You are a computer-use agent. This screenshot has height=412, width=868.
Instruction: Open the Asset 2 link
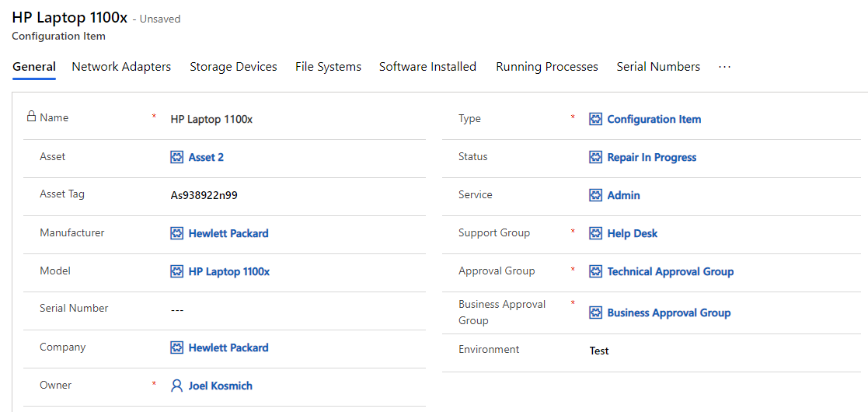pos(206,157)
